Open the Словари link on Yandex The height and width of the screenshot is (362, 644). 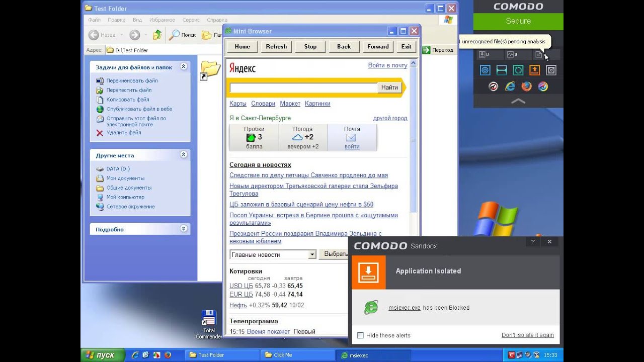tap(263, 104)
